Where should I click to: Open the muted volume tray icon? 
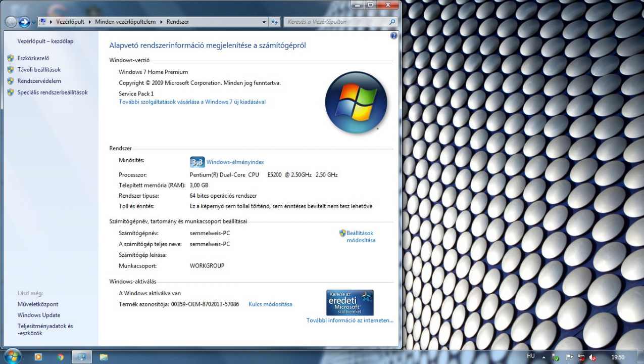pyautogui.click(x=592, y=357)
